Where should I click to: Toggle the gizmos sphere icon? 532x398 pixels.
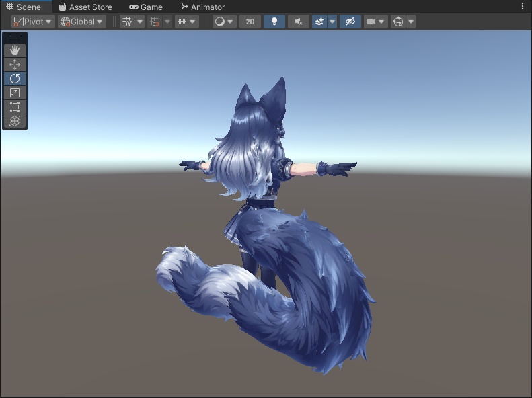pyautogui.click(x=398, y=22)
